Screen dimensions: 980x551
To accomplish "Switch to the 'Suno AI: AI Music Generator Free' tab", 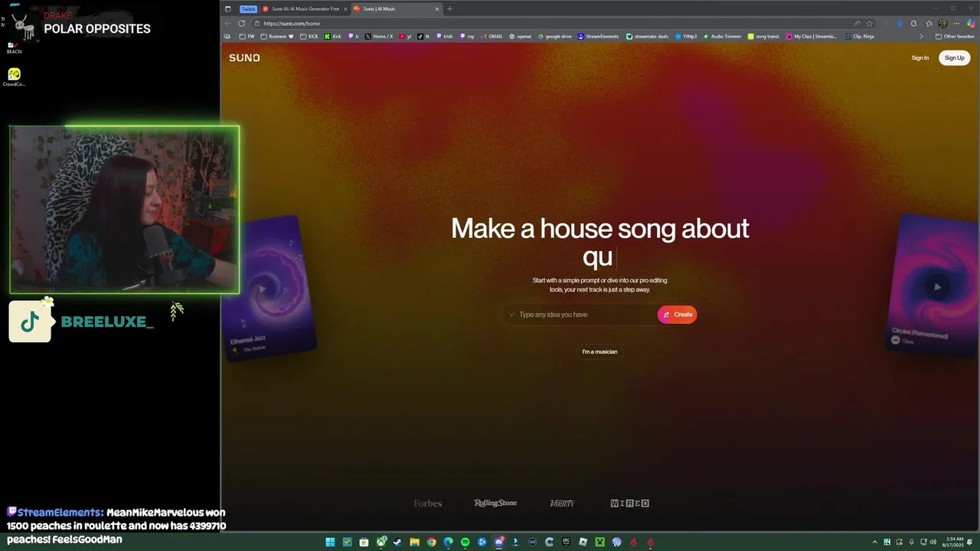I will point(304,9).
